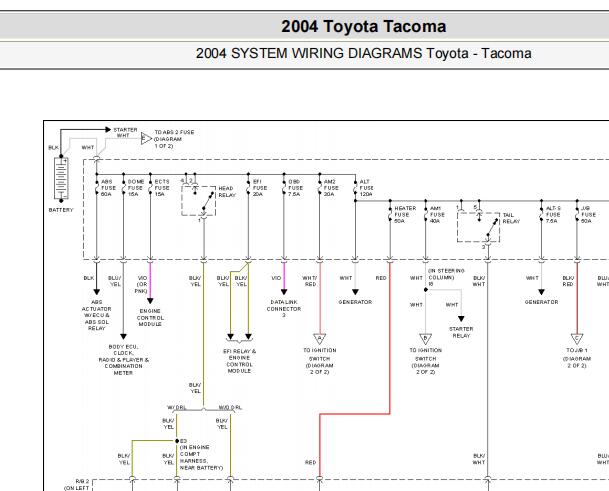
Task: Click the 'J/B FUSE 50A' label
Action: (588, 214)
